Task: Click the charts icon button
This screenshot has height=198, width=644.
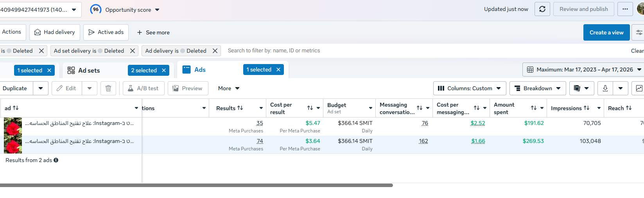Action: [x=639, y=88]
